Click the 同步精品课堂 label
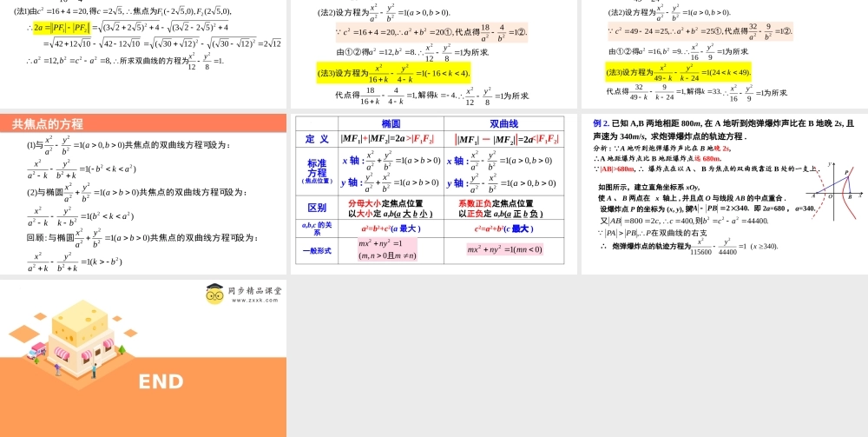This screenshot has height=437, width=868. tap(254, 290)
